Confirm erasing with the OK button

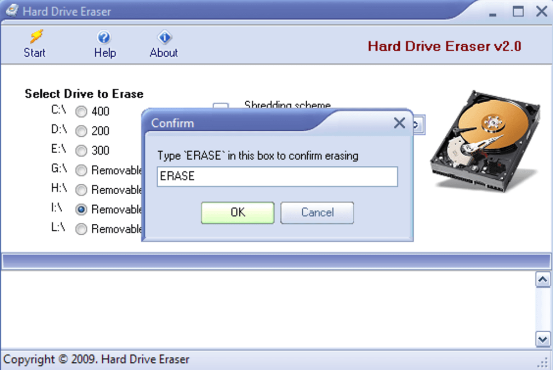238,213
